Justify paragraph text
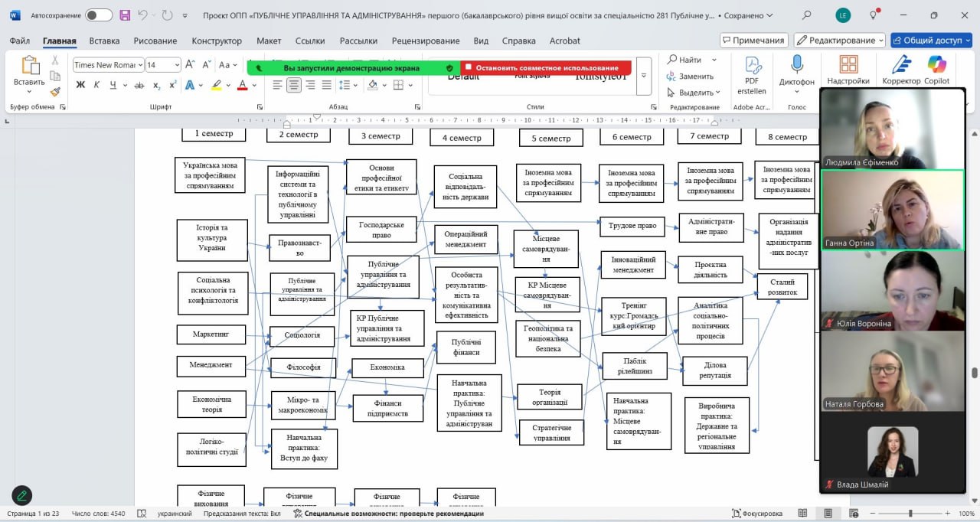 pos(327,85)
